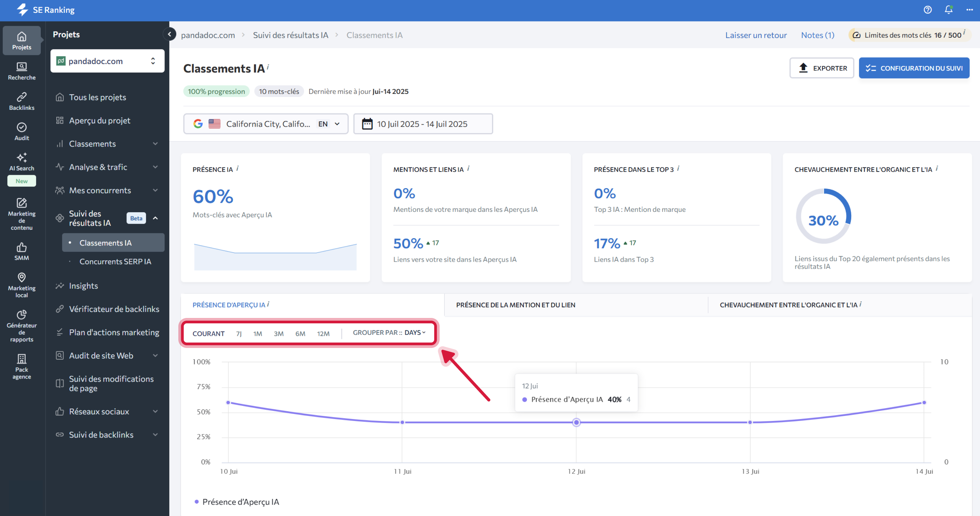
Task: Open the Audit sidebar icon
Action: tap(22, 132)
